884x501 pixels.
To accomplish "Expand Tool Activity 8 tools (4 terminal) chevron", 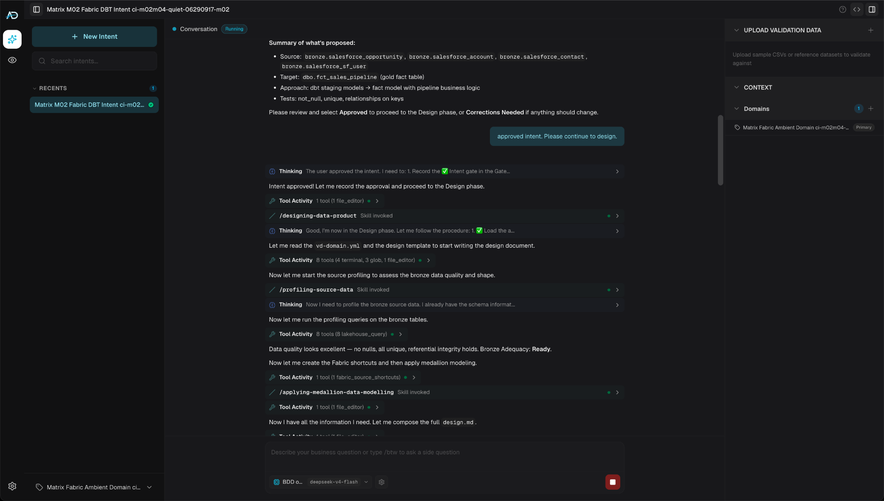I will [x=428, y=260].
